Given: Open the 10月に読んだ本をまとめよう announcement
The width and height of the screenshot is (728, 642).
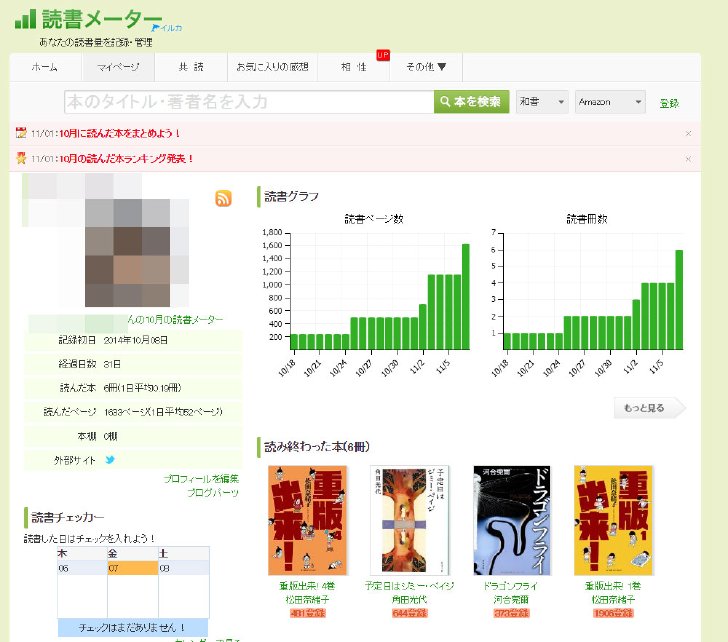Looking at the screenshot, I should click(x=119, y=133).
